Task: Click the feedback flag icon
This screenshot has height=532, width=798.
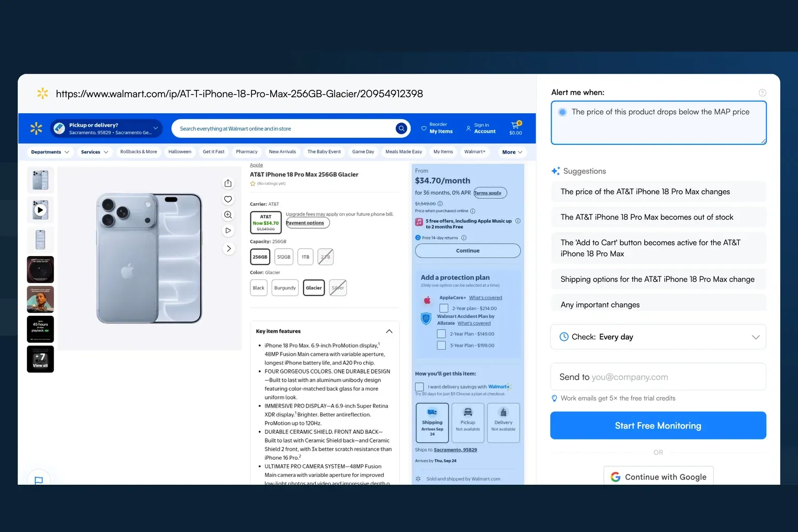Action: (38, 480)
